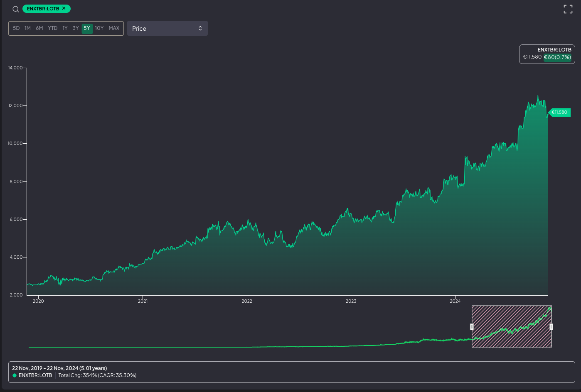The height and width of the screenshot is (392, 581).
Task: Click the 2022 x-axis label
Action: click(247, 301)
